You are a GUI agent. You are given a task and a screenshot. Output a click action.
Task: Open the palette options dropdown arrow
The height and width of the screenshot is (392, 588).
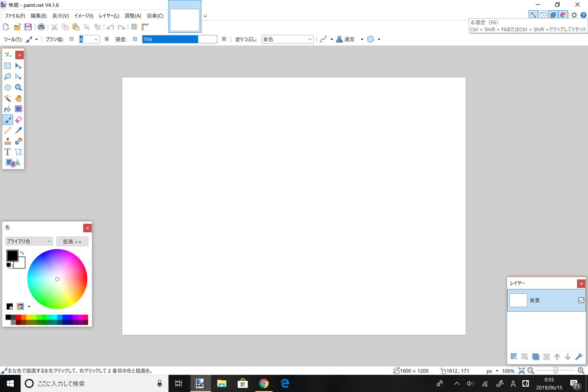click(29, 307)
